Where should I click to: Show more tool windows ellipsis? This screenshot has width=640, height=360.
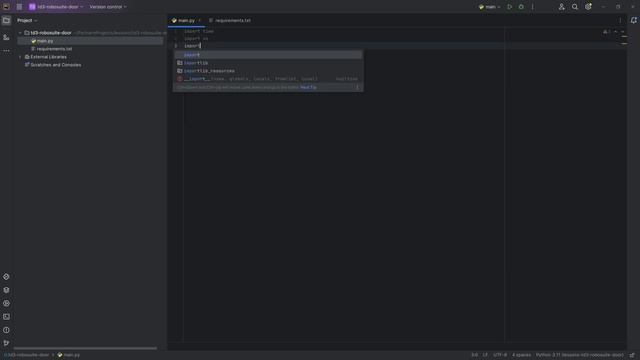[x=6, y=51]
